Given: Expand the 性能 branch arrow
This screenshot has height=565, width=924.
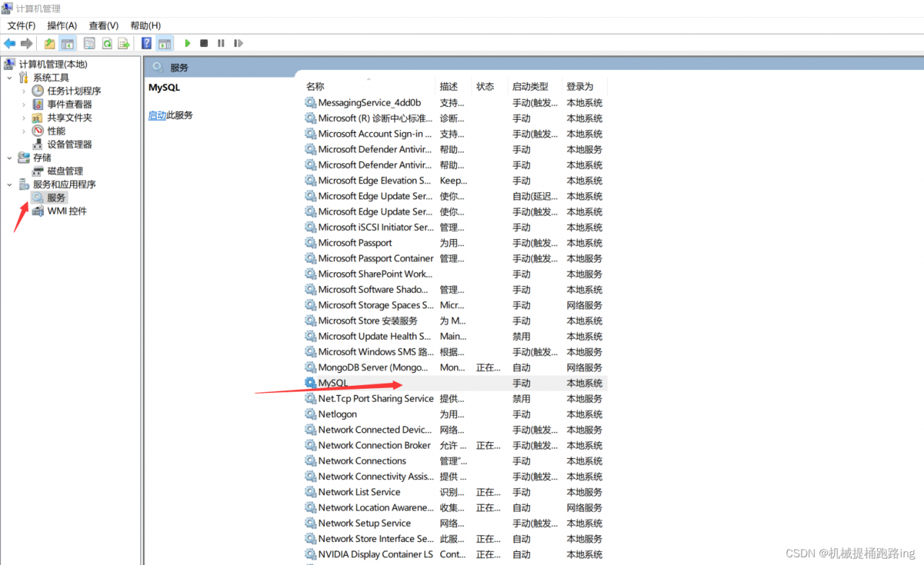Looking at the screenshot, I should [24, 131].
